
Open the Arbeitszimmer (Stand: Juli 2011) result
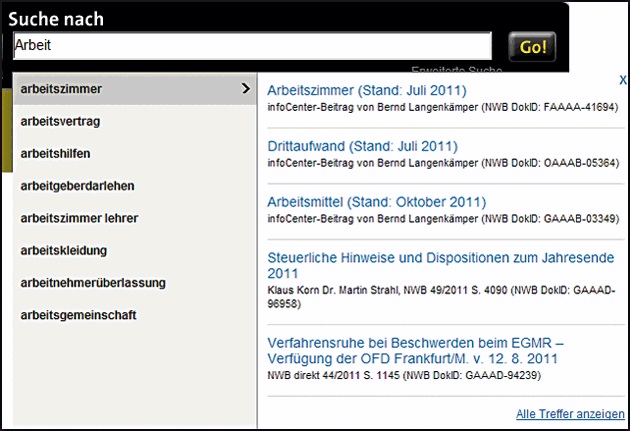[367, 91]
